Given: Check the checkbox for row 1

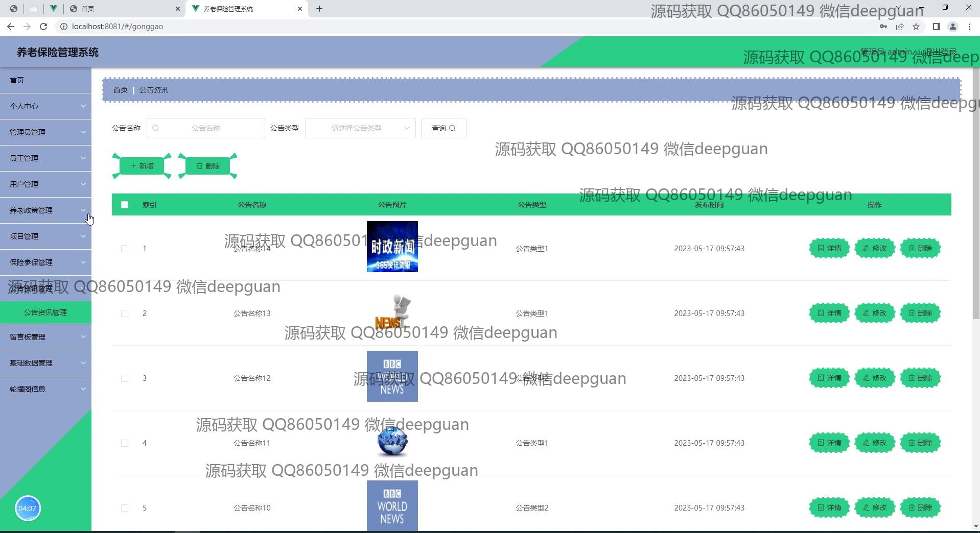Looking at the screenshot, I should [x=125, y=249].
